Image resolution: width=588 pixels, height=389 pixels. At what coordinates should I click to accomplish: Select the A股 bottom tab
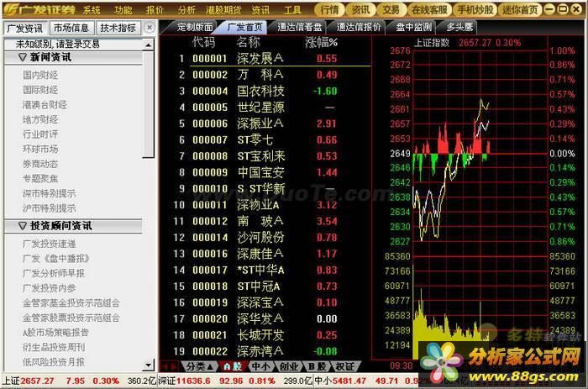click(x=233, y=366)
